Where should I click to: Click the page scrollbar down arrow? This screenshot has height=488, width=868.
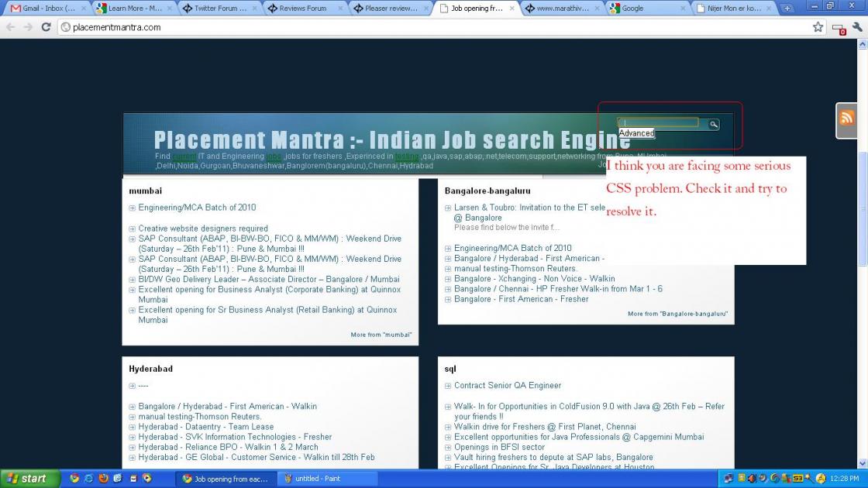click(x=863, y=464)
